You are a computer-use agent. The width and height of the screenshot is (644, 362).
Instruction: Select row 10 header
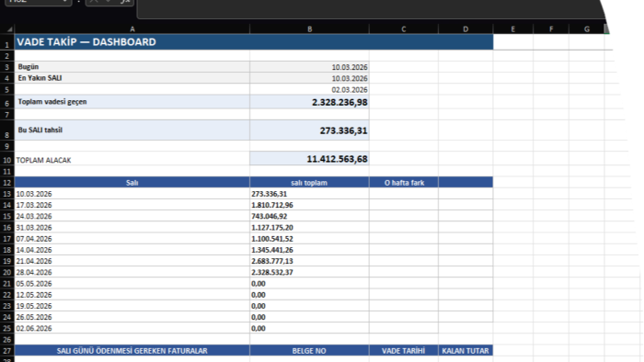click(7, 160)
